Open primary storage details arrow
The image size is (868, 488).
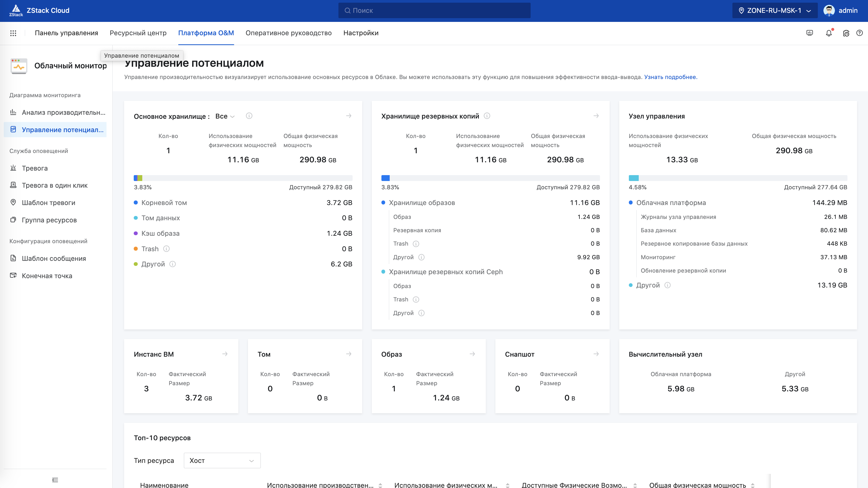[x=349, y=116]
